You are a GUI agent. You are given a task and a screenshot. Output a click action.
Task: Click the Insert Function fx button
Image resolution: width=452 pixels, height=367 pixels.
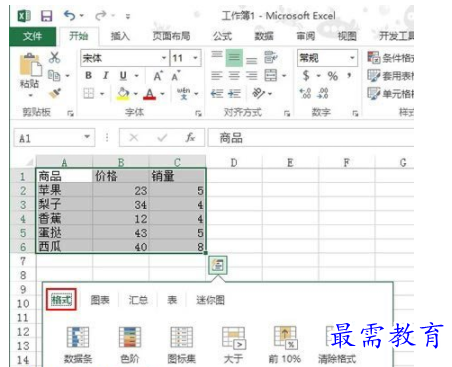point(190,137)
